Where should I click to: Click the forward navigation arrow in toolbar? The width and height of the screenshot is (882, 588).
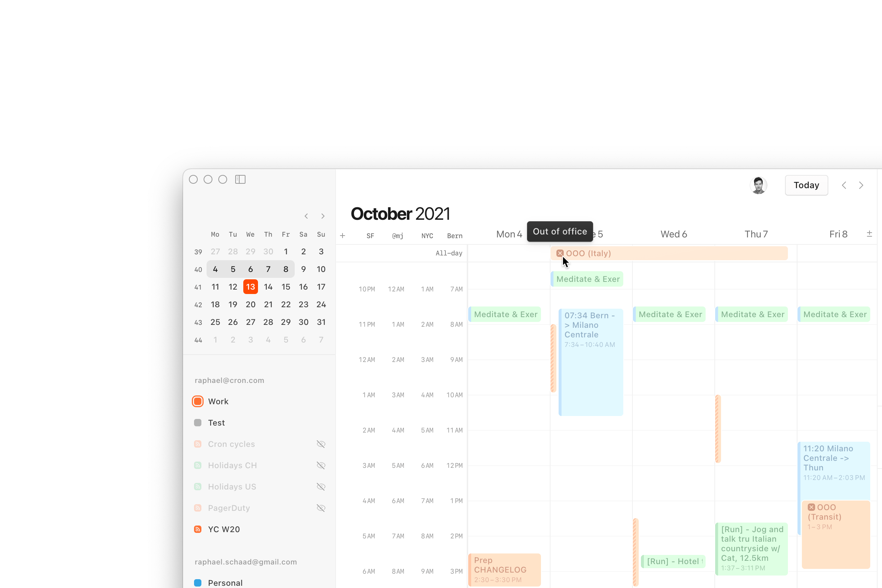tap(861, 185)
